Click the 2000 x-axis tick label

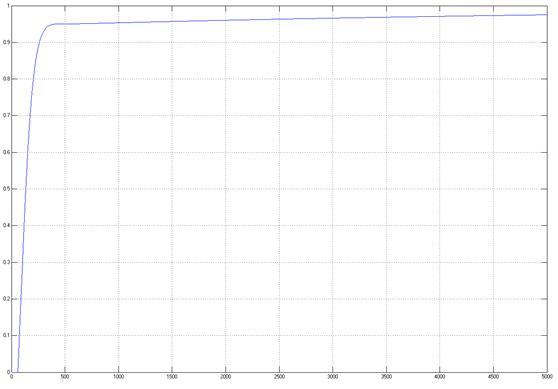[x=226, y=377]
